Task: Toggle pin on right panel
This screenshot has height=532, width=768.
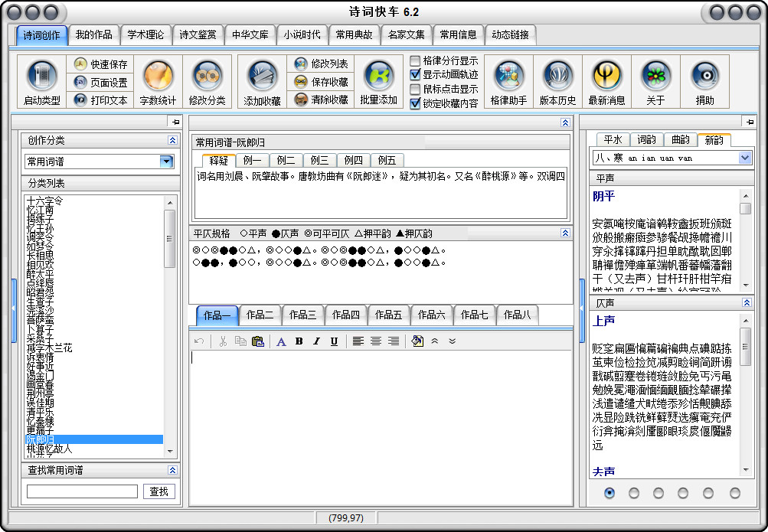Action: (x=750, y=122)
